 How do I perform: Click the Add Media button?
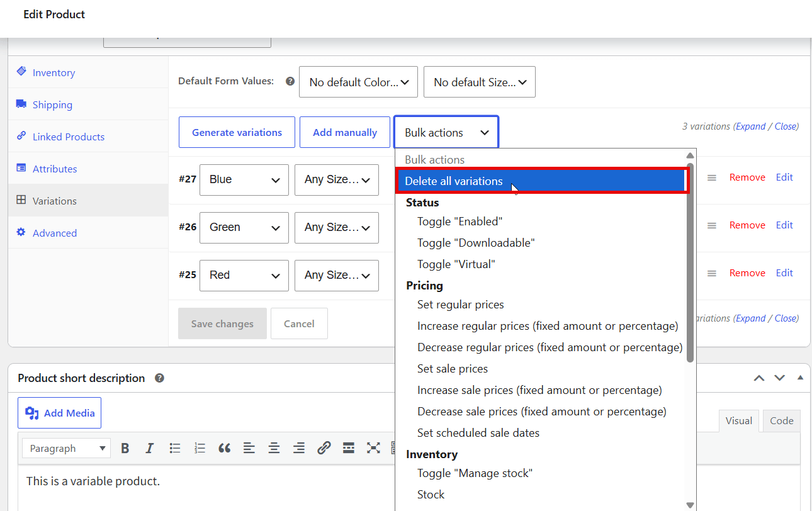[x=59, y=413]
